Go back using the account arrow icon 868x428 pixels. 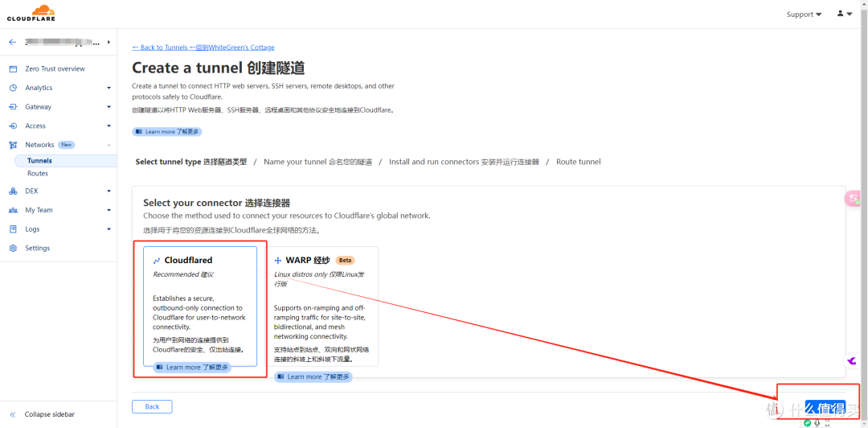coord(13,42)
